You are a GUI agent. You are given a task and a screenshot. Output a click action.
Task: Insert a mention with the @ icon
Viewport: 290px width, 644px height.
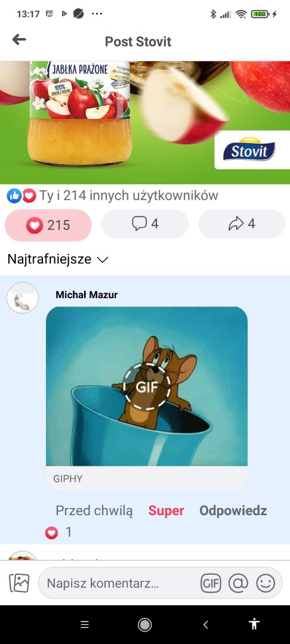coord(238,583)
